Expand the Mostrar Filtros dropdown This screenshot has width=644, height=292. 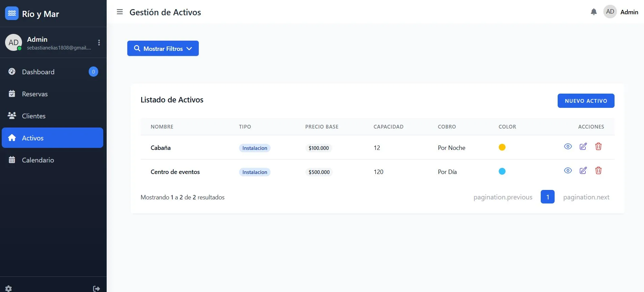coord(163,48)
